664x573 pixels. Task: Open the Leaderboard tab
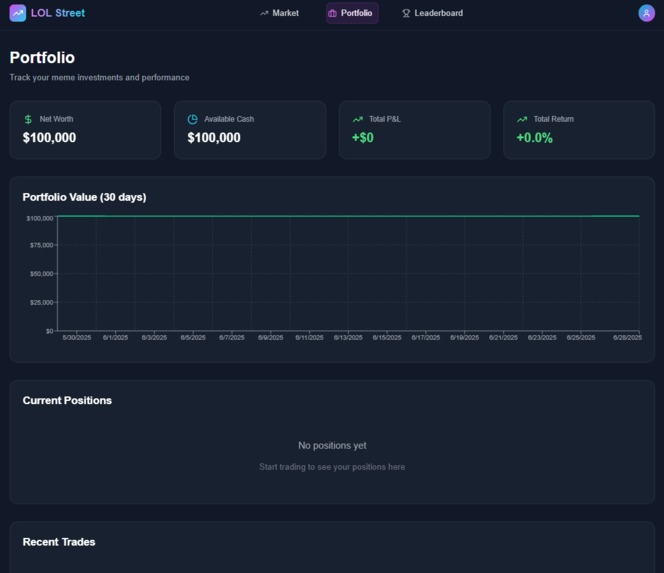[x=432, y=13]
